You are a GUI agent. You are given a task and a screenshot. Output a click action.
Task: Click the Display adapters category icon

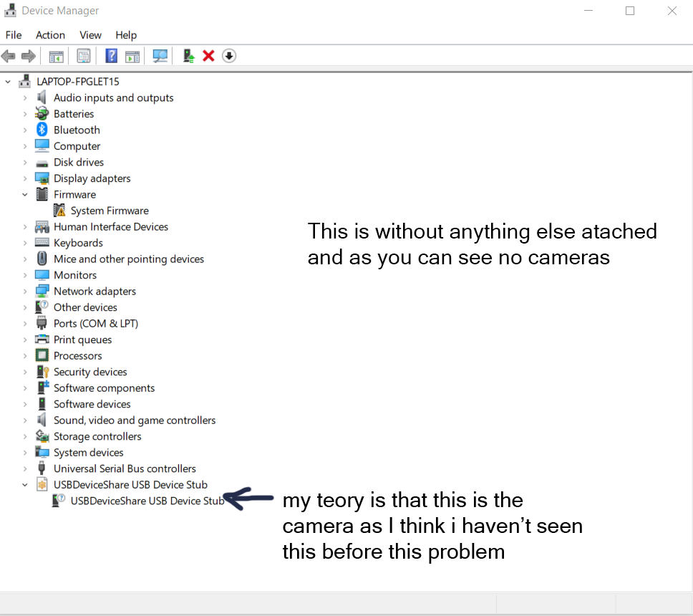pyautogui.click(x=42, y=178)
